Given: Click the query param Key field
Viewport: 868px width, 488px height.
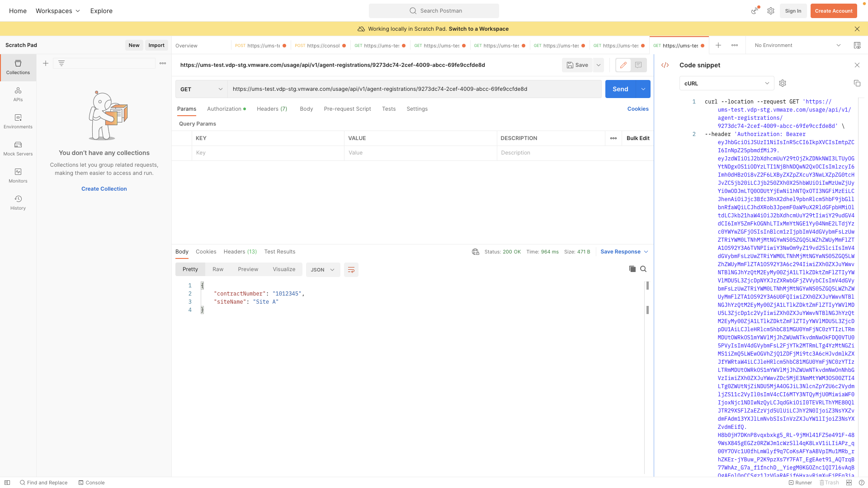Looking at the screenshot, I should coord(268,153).
